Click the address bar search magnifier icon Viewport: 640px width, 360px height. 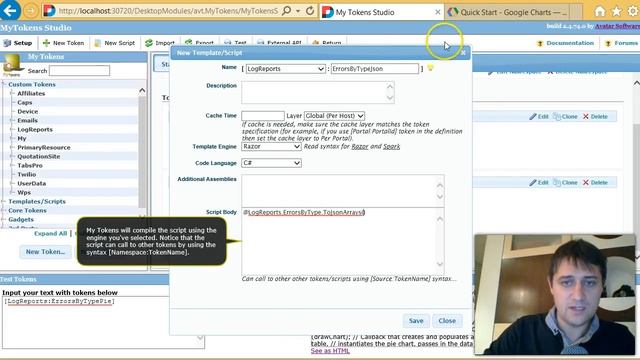point(287,11)
